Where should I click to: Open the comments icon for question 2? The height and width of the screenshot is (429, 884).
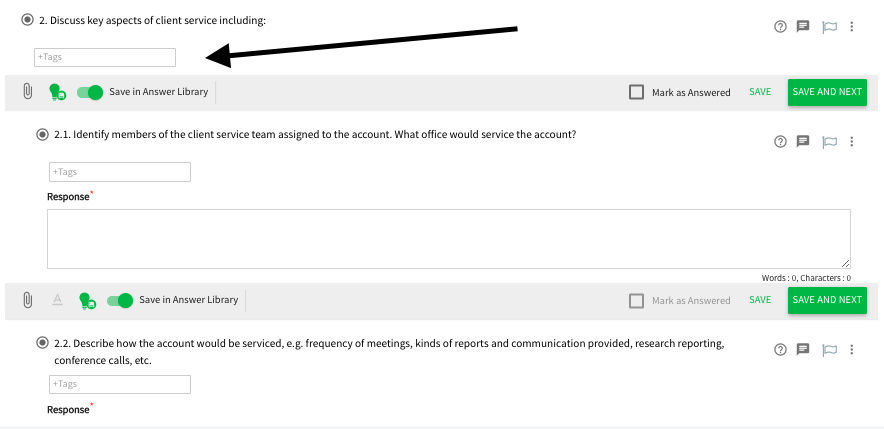[803, 26]
